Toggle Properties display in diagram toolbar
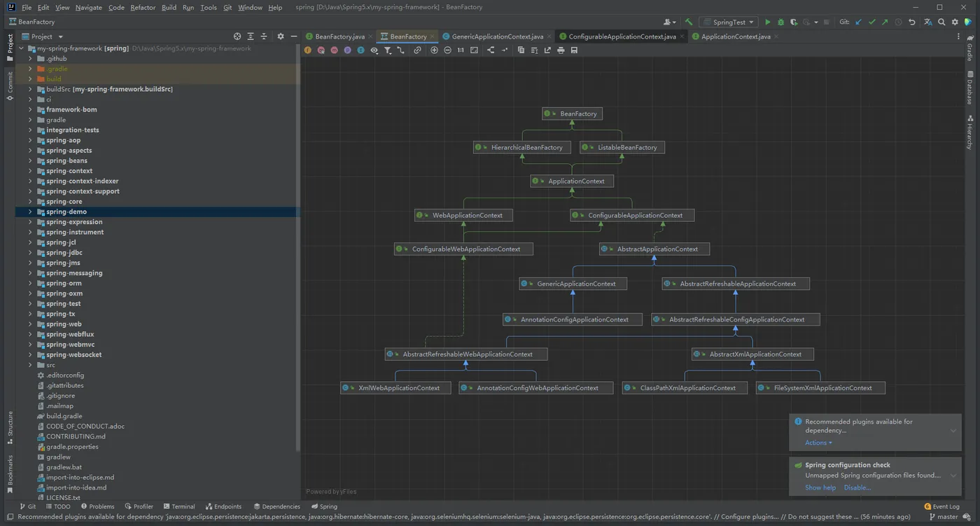Image resolution: width=980 pixels, height=526 pixels. (347, 50)
